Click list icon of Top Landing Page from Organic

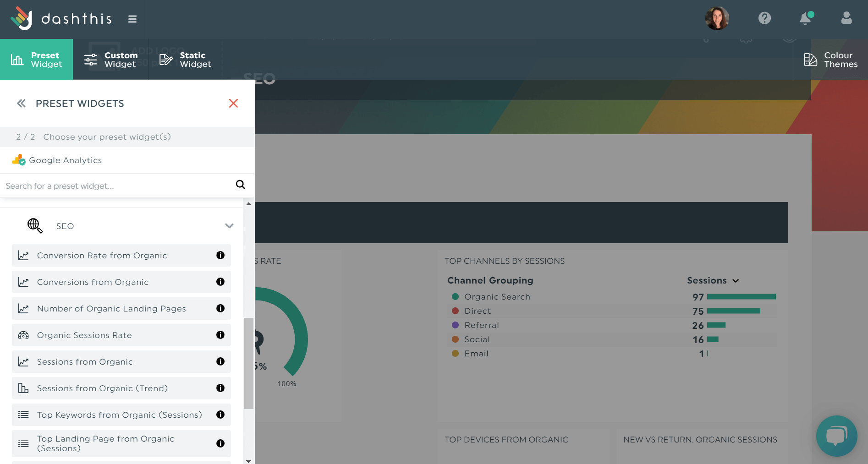23,443
